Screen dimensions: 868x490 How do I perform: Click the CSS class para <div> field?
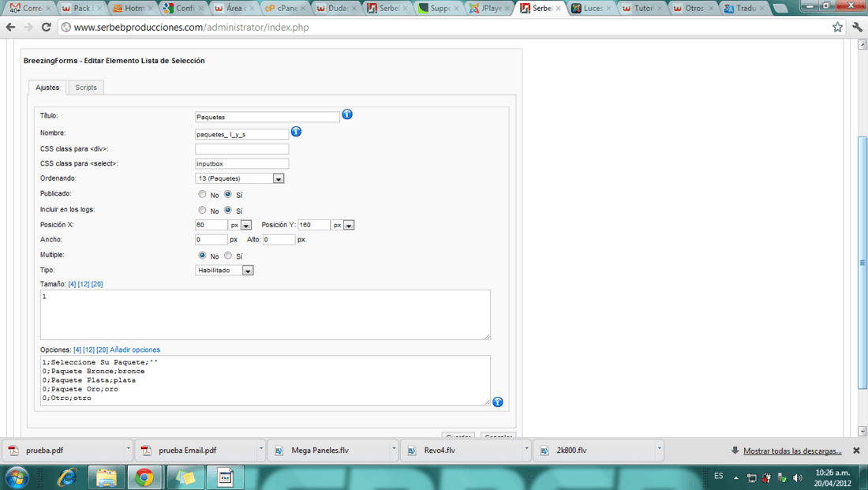242,149
